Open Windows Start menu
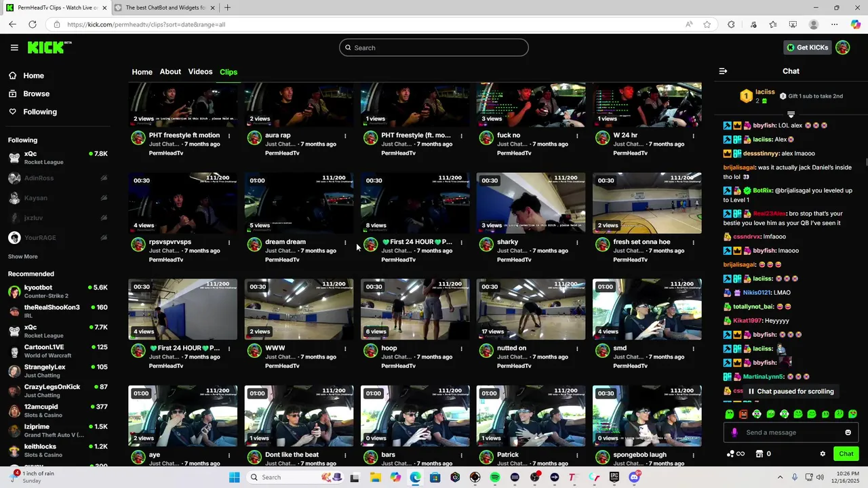The height and width of the screenshot is (488, 868). pyautogui.click(x=234, y=477)
